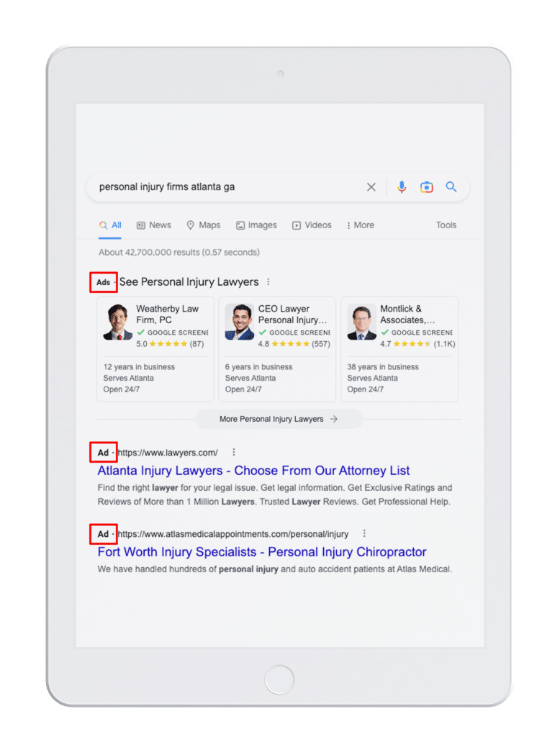Screen dimensions: 560x737
Task: Start voice search with the microphone icon
Action: click(x=401, y=187)
